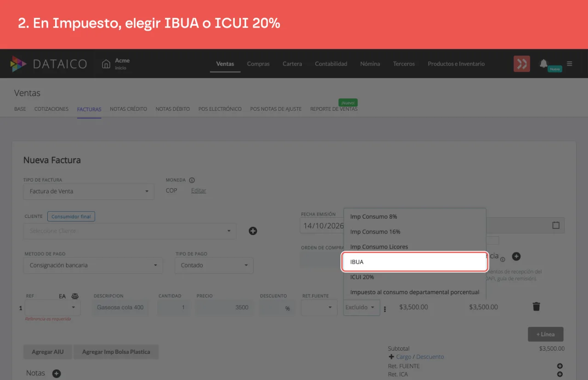Click the balance scale icon in line row
Screen dimensions: 588x380
[75, 296]
